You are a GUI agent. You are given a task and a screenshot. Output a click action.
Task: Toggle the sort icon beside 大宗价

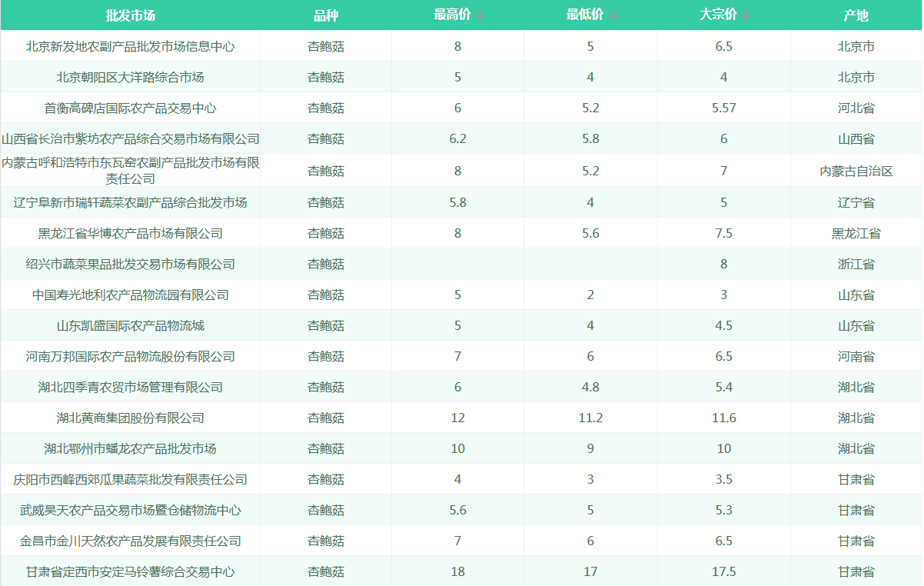tap(746, 15)
